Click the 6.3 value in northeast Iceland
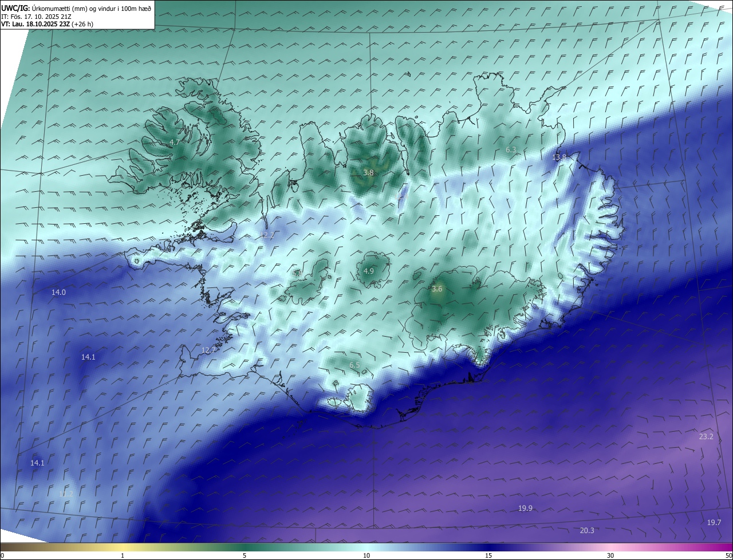This screenshot has width=733, height=560. tap(511, 149)
